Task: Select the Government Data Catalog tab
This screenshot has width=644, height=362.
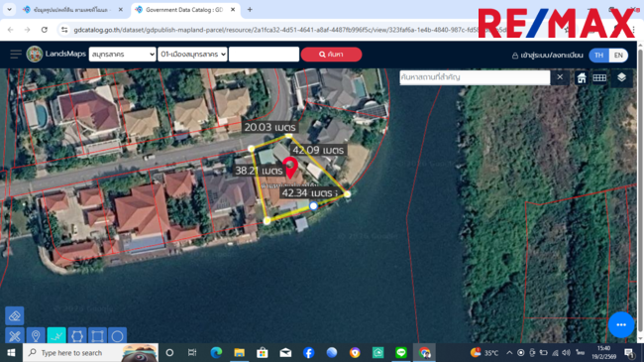Action: [185, 10]
